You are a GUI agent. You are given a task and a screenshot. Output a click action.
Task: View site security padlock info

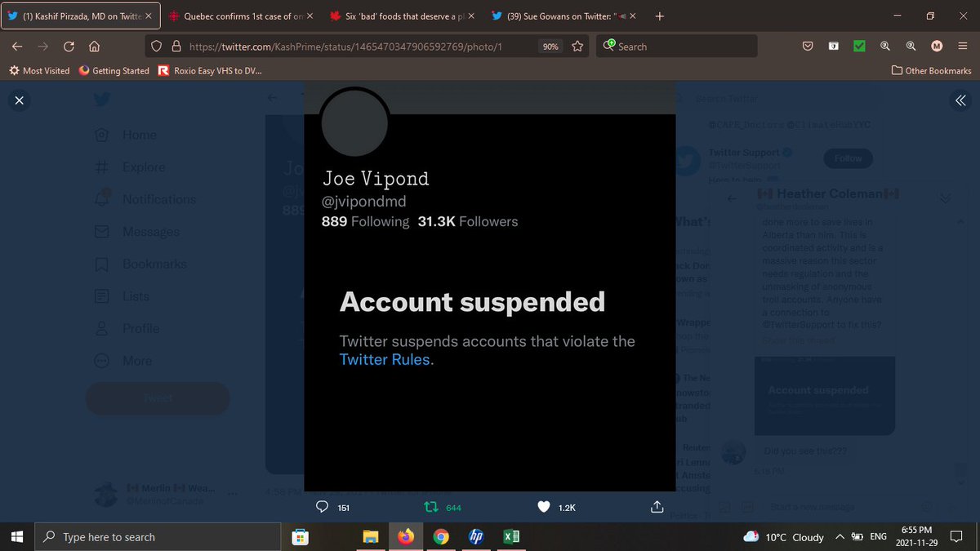(175, 47)
